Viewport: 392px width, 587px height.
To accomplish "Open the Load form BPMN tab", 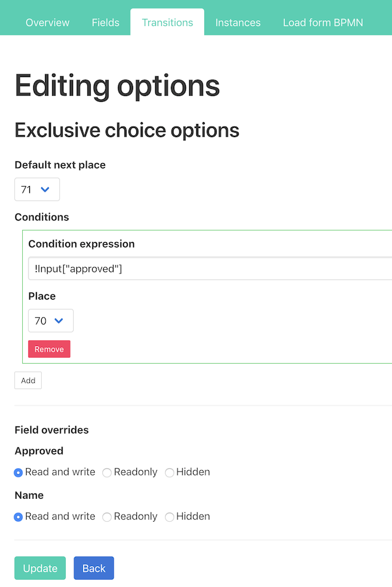I will click(323, 22).
